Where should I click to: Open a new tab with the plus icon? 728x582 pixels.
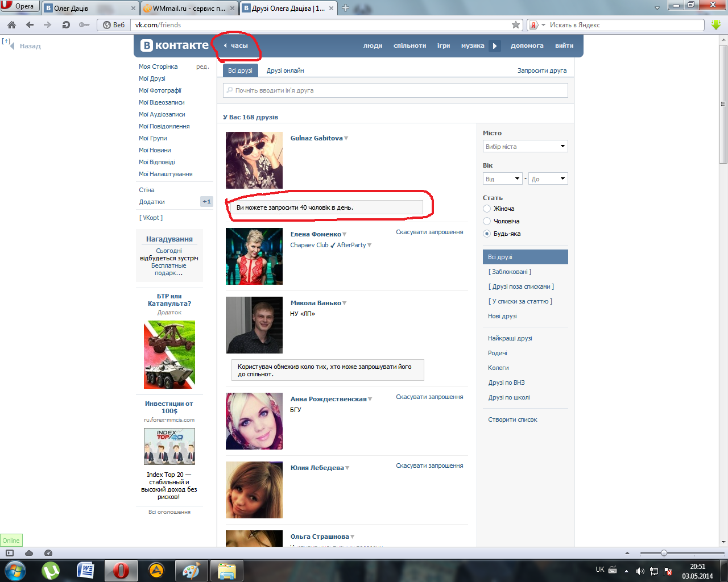pos(345,8)
